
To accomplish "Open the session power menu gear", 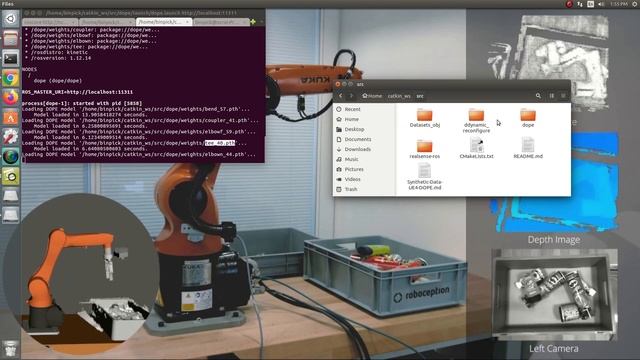I will 635,4.
